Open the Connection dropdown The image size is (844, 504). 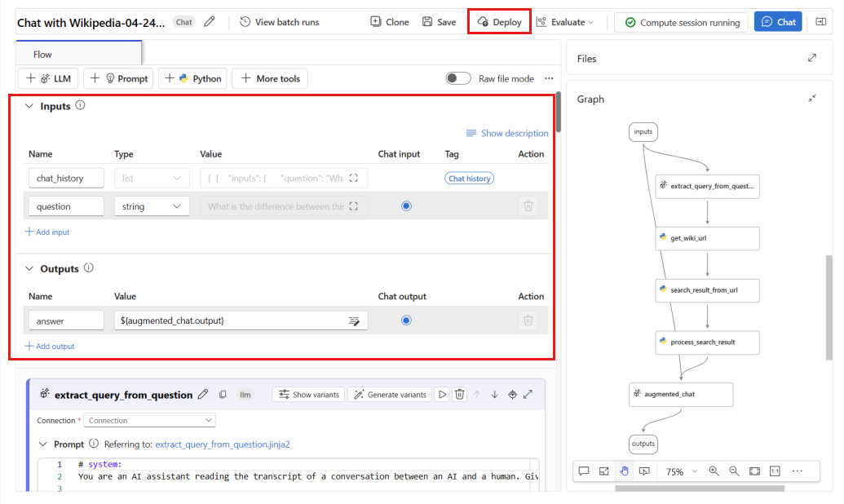(149, 421)
